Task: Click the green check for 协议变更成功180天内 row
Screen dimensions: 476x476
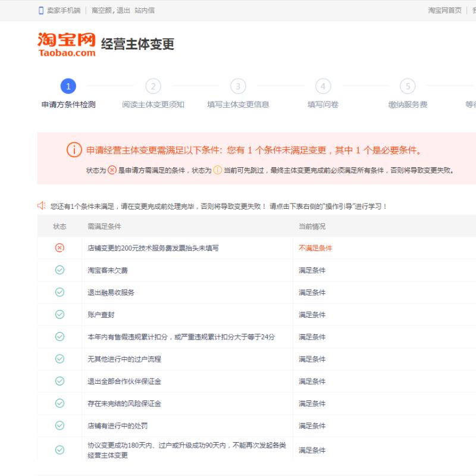Action: click(x=60, y=450)
